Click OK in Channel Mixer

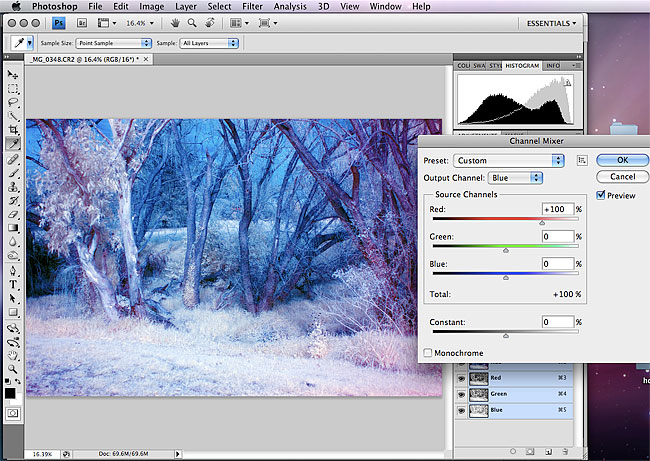622,160
